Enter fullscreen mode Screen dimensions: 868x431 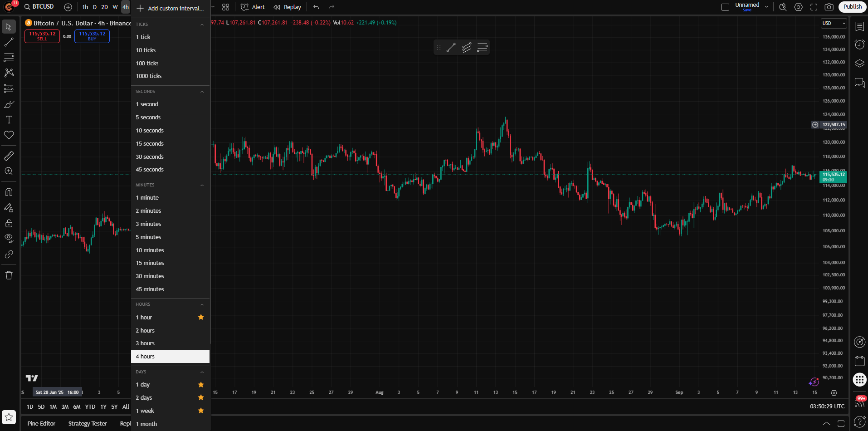[x=814, y=7]
